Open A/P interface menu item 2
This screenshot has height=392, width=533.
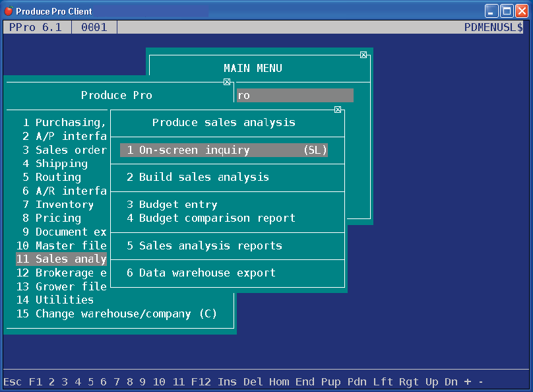coord(65,136)
